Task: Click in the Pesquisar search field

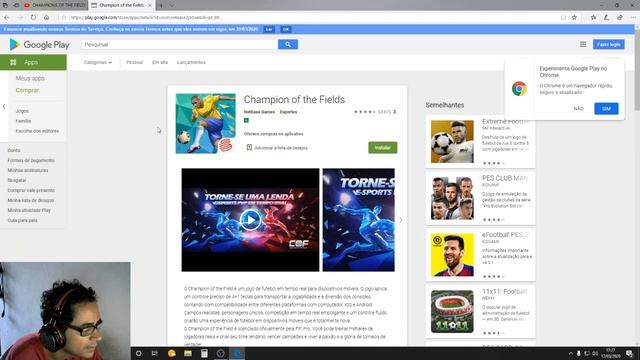Action: tap(179, 44)
